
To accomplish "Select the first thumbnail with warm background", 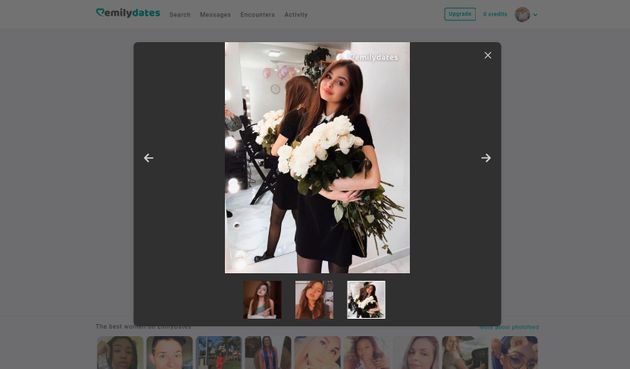I will [x=262, y=300].
